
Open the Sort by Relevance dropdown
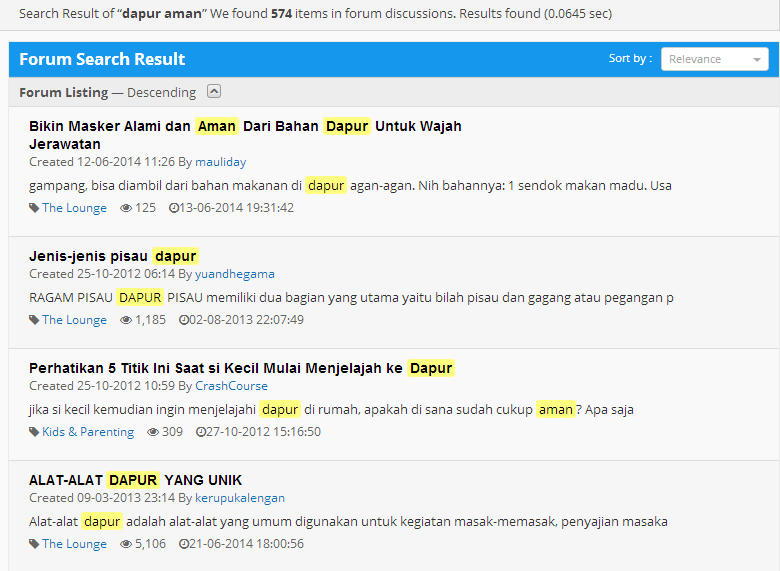pyautogui.click(x=714, y=59)
